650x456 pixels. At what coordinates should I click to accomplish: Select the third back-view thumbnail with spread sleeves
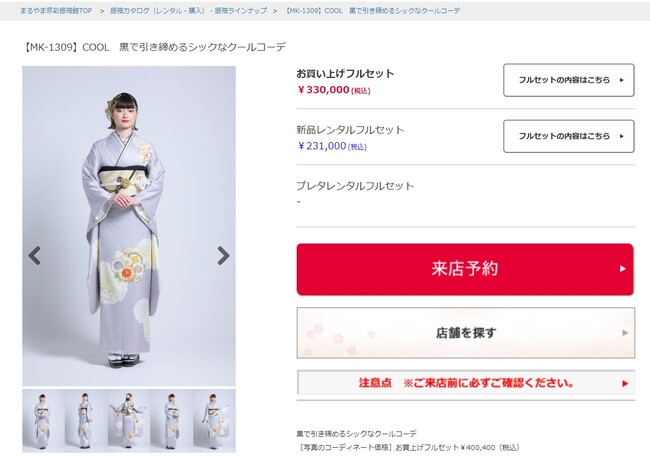click(x=129, y=421)
